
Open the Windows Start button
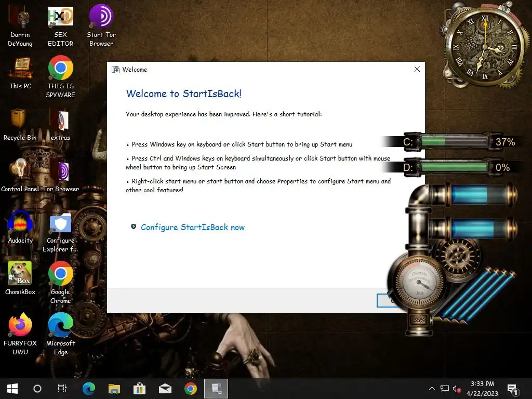click(x=12, y=389)
